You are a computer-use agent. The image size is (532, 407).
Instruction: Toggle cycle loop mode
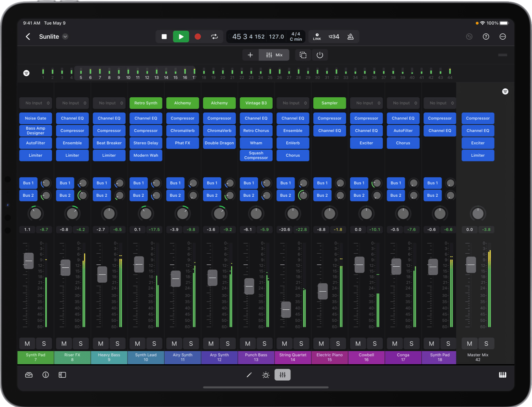(x=215, y=37)
